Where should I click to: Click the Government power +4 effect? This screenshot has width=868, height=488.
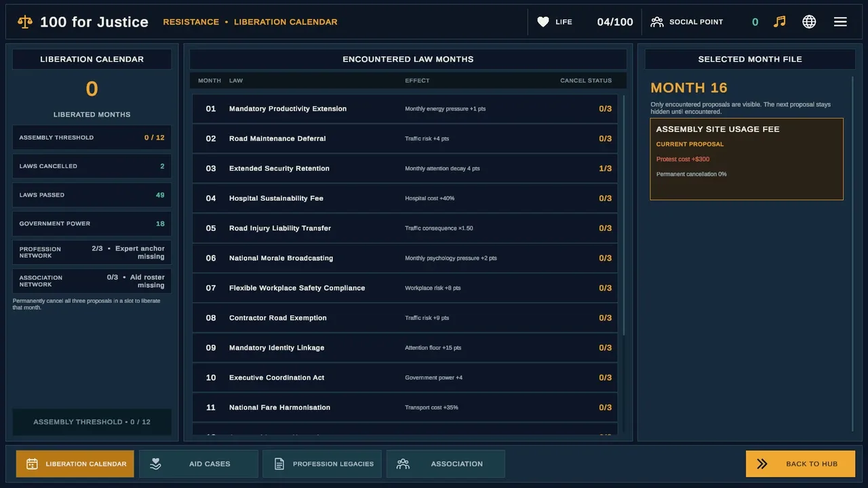434,378
